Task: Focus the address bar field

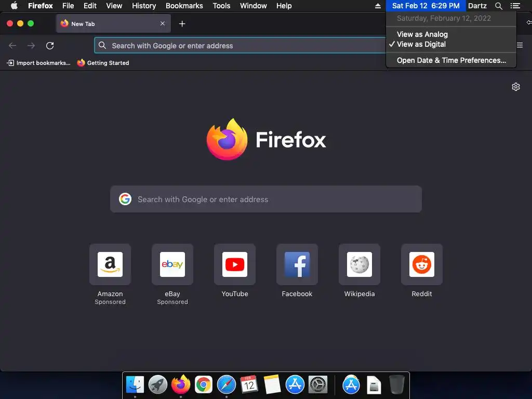Action: point(240,46)
